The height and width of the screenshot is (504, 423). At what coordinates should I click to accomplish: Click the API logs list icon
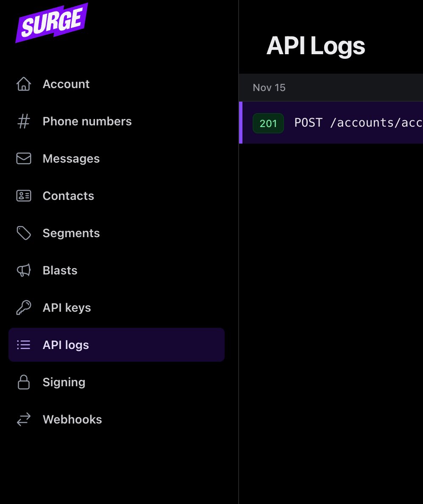pyautogui.click(x=24, y=345)
